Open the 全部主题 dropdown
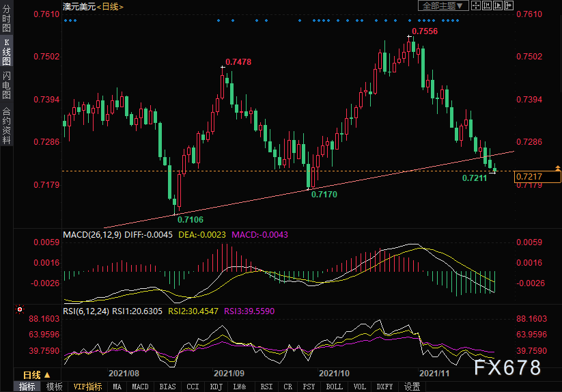This screenshot has height=392, width=562. coord(442,5)
